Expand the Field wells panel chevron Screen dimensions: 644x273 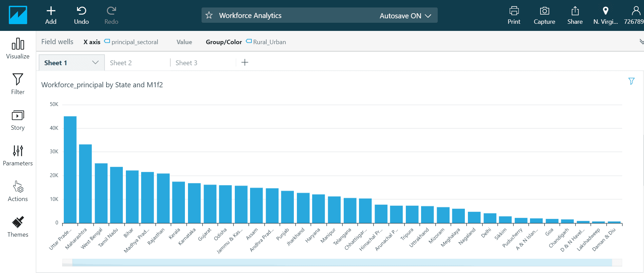[641, 41]
